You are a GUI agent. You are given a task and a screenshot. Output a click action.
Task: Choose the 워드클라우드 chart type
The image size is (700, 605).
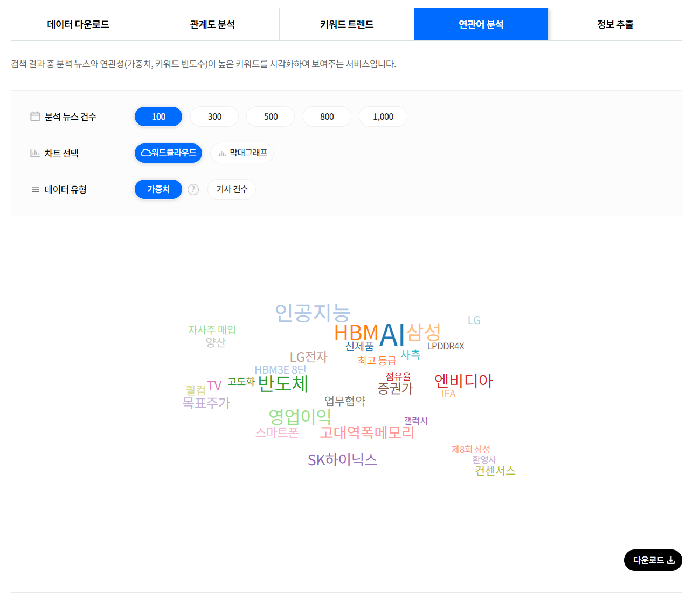pos(168,153)
